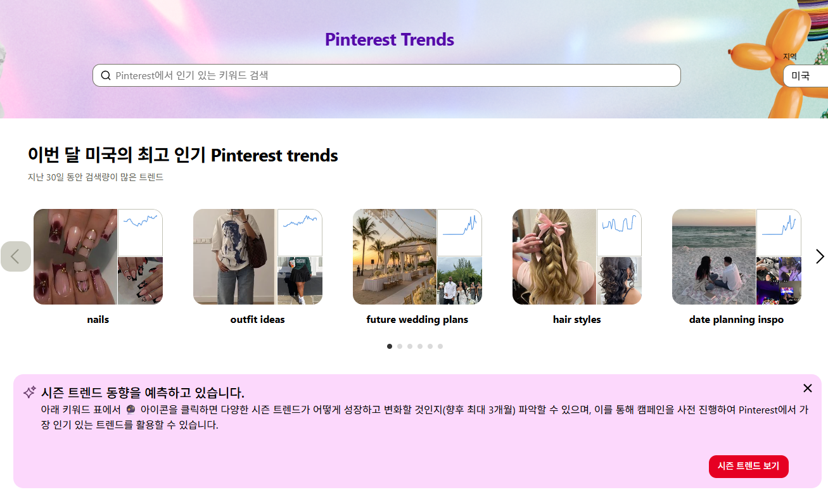Open the date planning inspo small image
The height and width of the screenshot is (504, 828).
779,281
